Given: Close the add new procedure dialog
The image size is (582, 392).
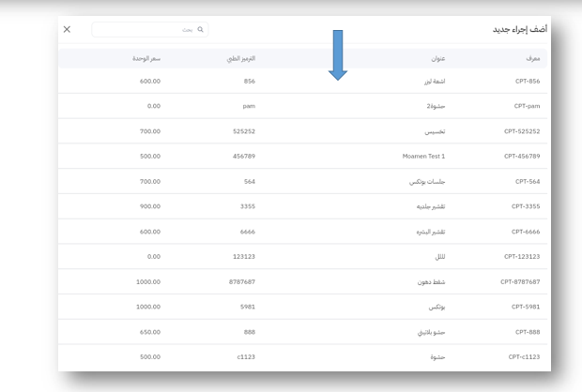Looking at the screenshot, I should coord(67,30).
